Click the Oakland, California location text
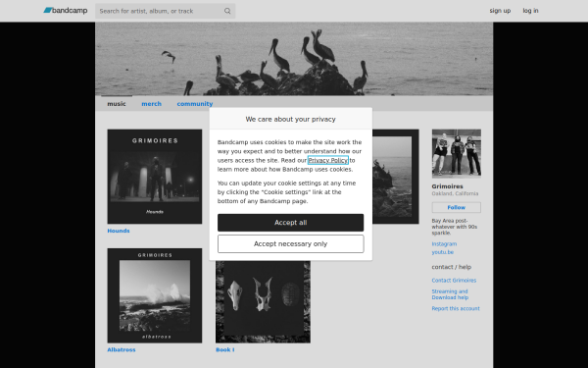This screenshot has width=588, height=368. click(455, 193)
